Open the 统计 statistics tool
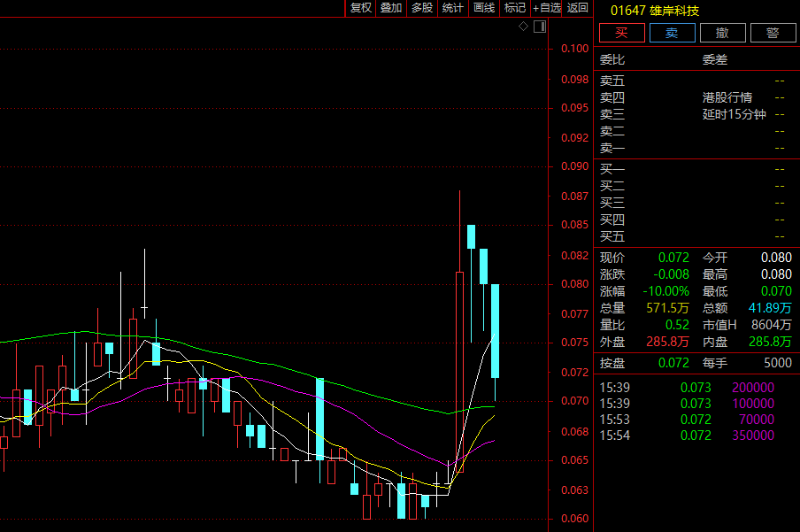Image resolution: width=800 pixels, height=532 pixels. pos(452,8)
